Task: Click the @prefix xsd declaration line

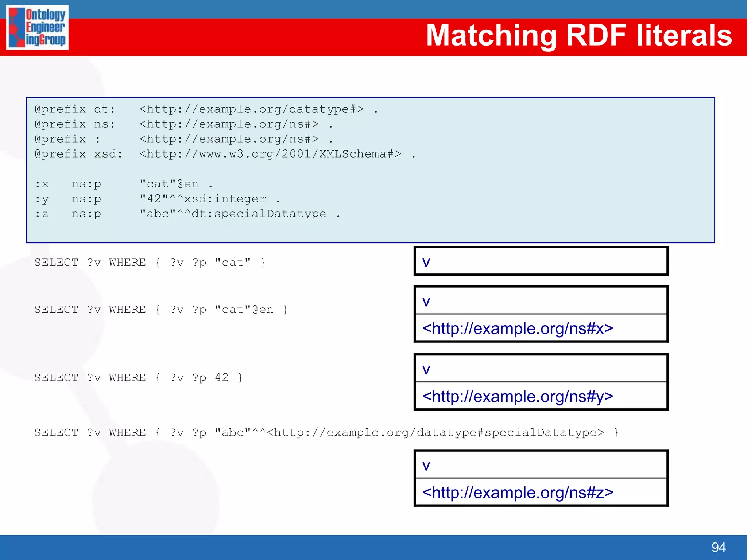Action: [225, 154]
